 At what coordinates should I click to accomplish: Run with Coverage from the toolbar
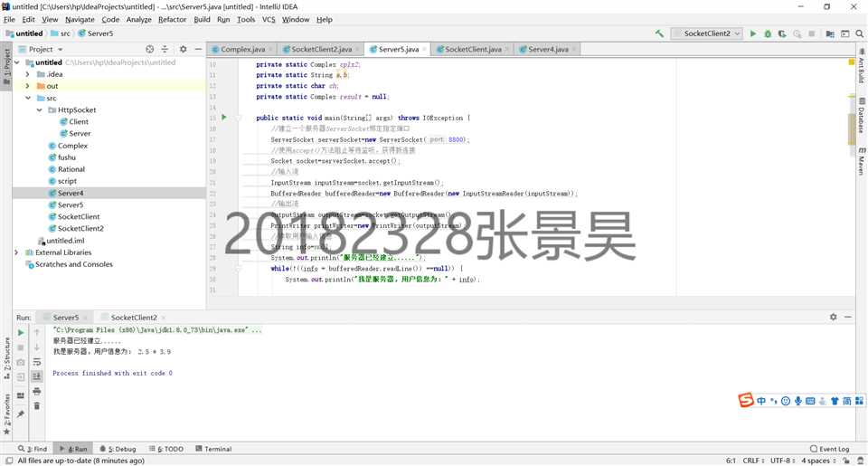(782, 33)
